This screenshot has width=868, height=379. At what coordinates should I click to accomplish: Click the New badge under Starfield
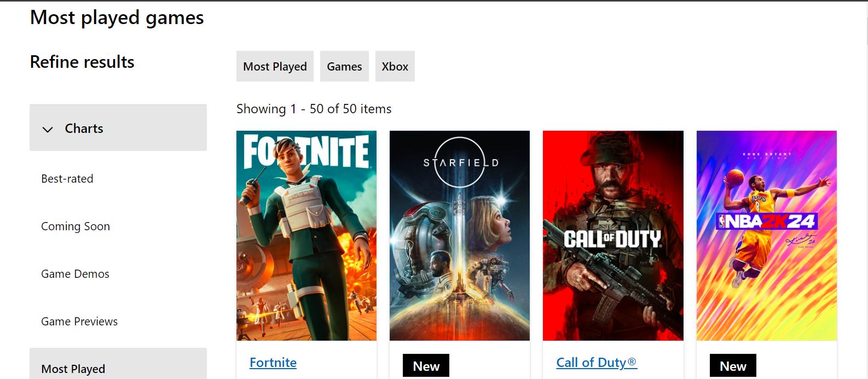coord(426,366)
